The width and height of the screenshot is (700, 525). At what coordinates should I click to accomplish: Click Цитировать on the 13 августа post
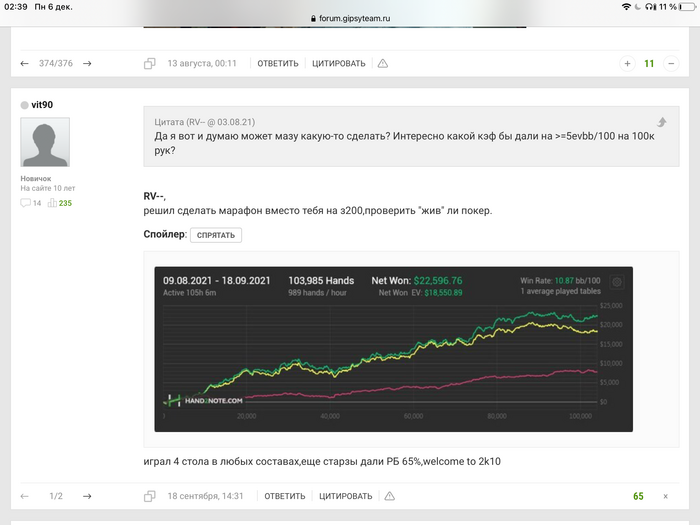point(338,63)
